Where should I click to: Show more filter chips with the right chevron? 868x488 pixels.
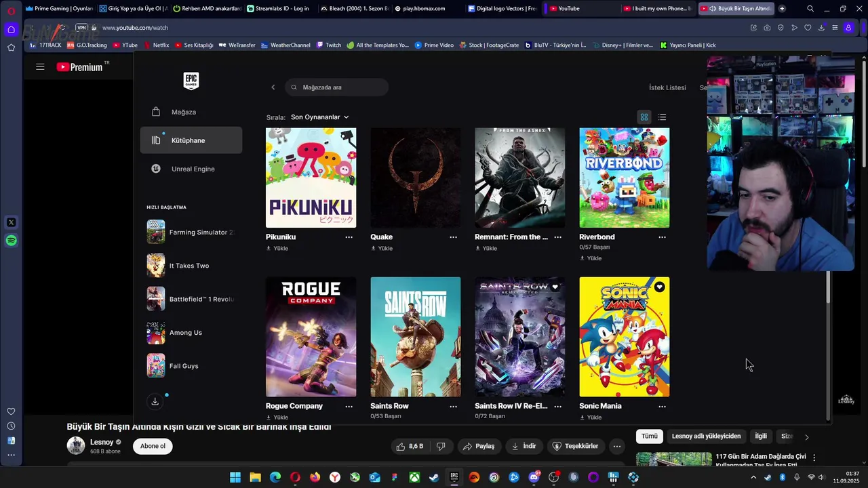pyautogui.click(x=806, y=437)
